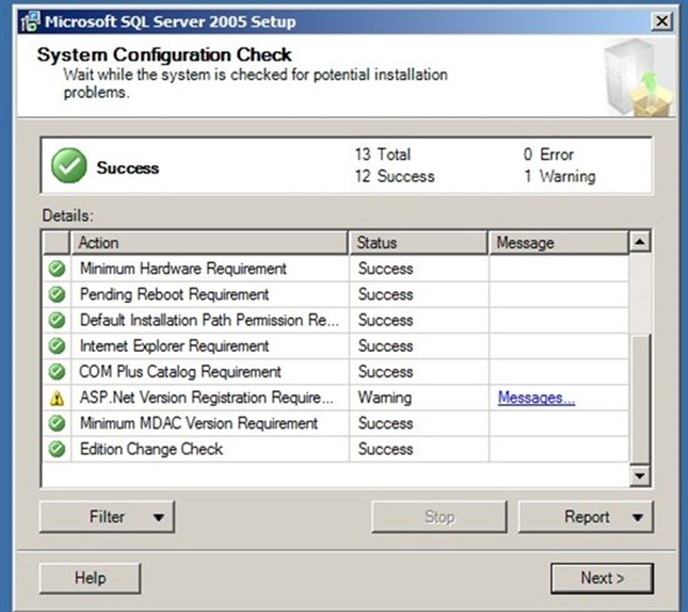The width and height of the screenshot is (688, 612).
Task: Click the green check icon beside COM Plus Catalog Requirement
Action: click(x=57, y=372)
